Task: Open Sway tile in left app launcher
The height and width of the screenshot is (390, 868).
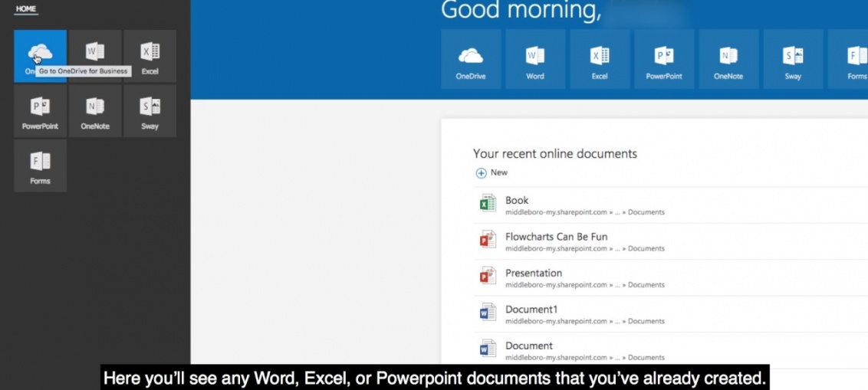Action: [150, 110]
